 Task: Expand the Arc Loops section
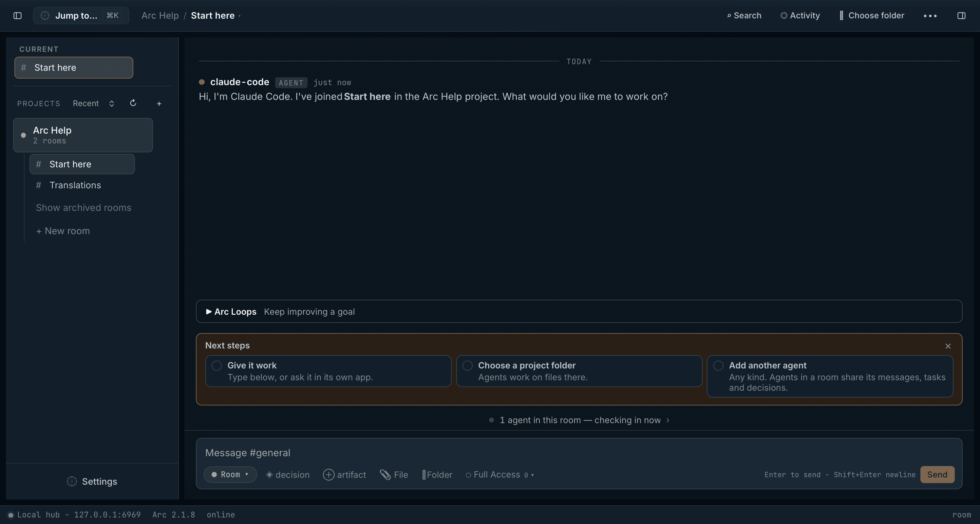point(579,311)
